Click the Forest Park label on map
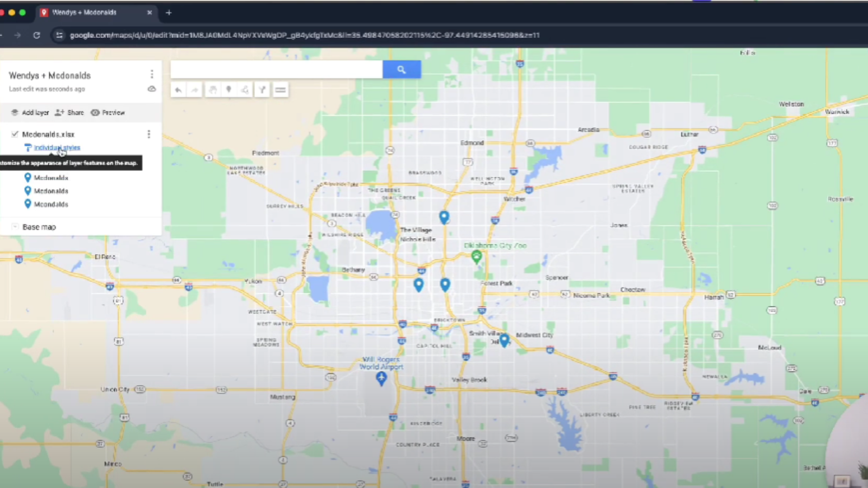Viewport: 868px width, 488px height. [496, 283]
